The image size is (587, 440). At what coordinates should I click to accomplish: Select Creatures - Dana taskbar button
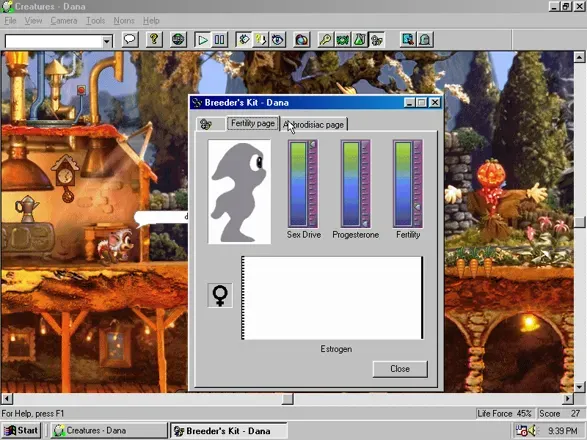[x=109, y=431]
